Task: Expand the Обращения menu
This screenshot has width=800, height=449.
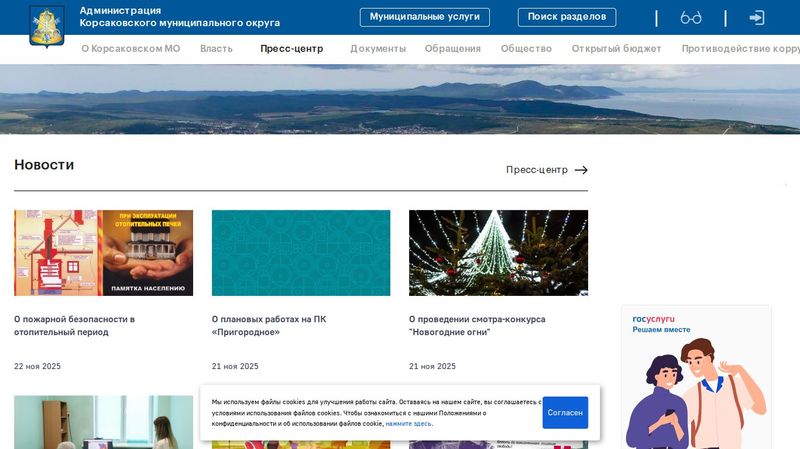Action: (x=452, y=48)
